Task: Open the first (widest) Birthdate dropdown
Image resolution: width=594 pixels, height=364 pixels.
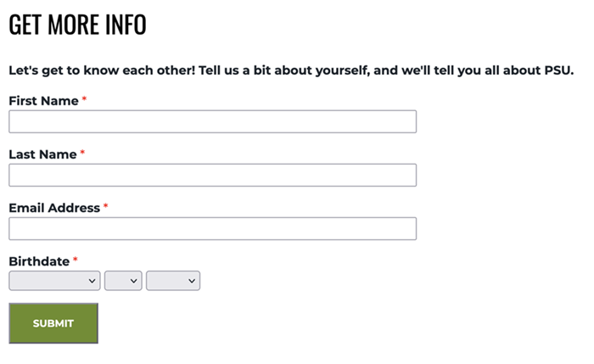Action: (x=54, y=280)
